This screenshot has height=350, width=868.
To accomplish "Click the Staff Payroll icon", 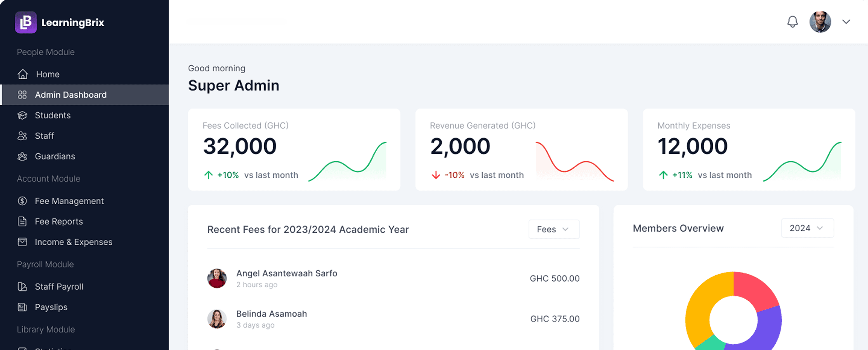I will click(x=22, y=287).
